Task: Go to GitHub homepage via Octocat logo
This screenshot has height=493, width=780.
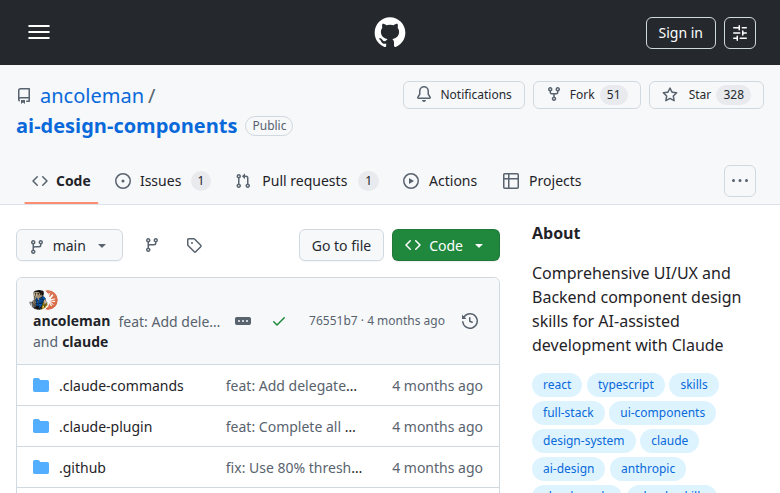Action: click(390, 32)
